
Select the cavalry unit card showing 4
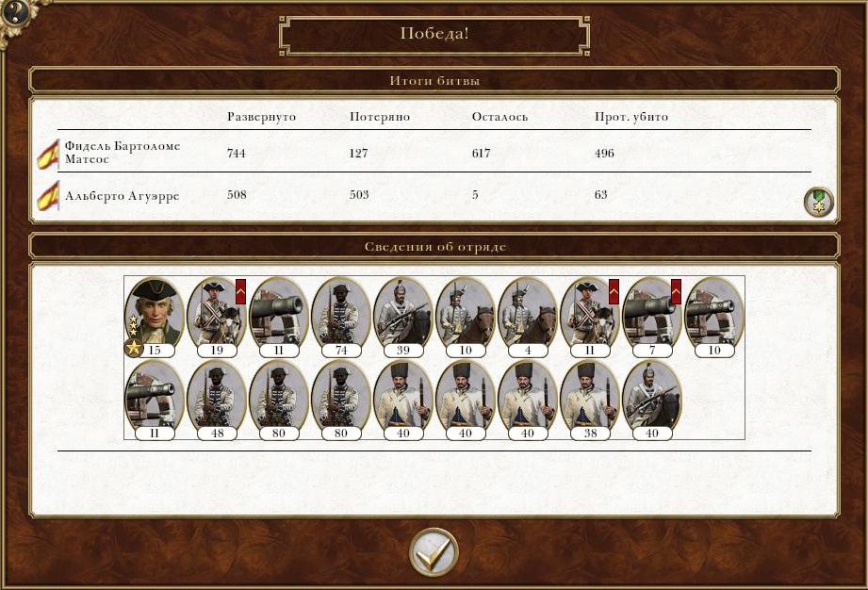[x=528, y=317]
